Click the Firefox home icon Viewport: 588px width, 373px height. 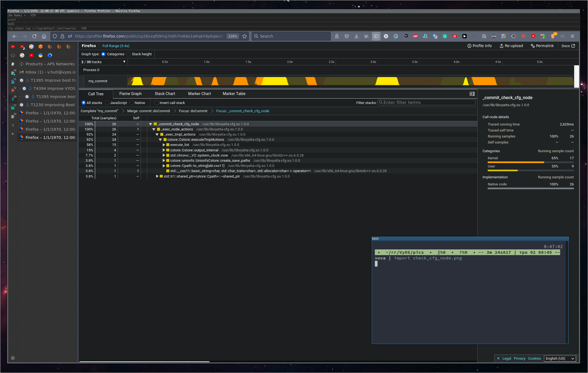click(x=44, y=36)
